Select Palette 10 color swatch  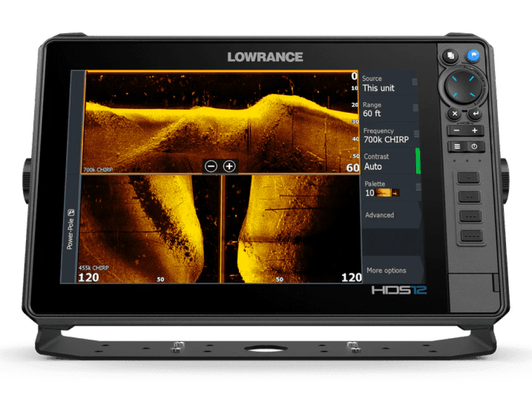(x=388, y=193)
